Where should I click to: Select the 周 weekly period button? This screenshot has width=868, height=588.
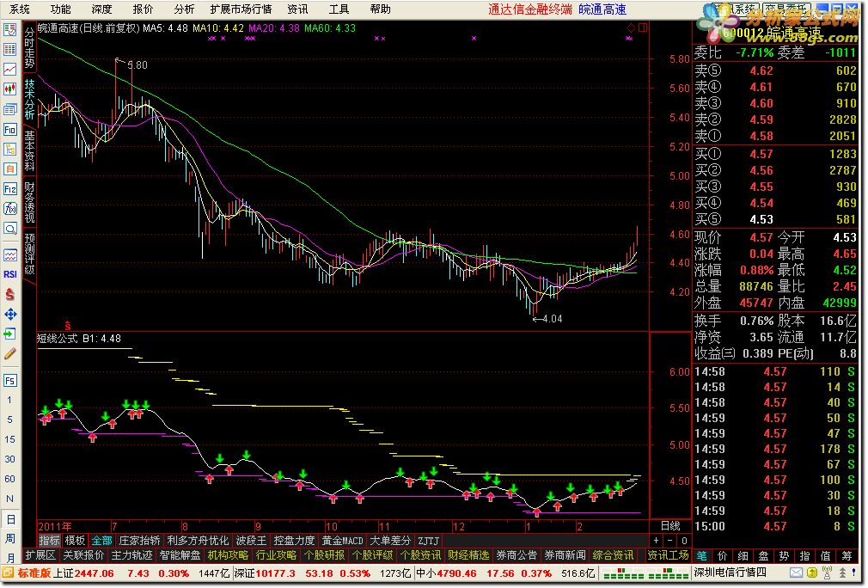10,539
